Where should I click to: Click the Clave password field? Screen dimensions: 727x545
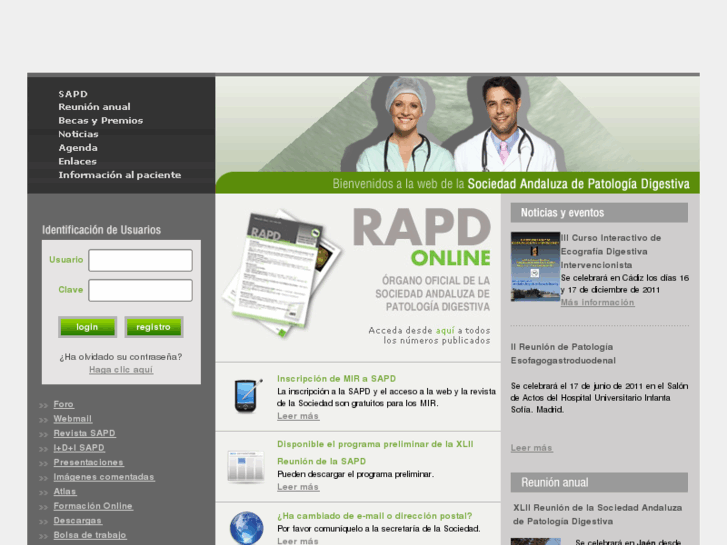click(x=140, y=290)
